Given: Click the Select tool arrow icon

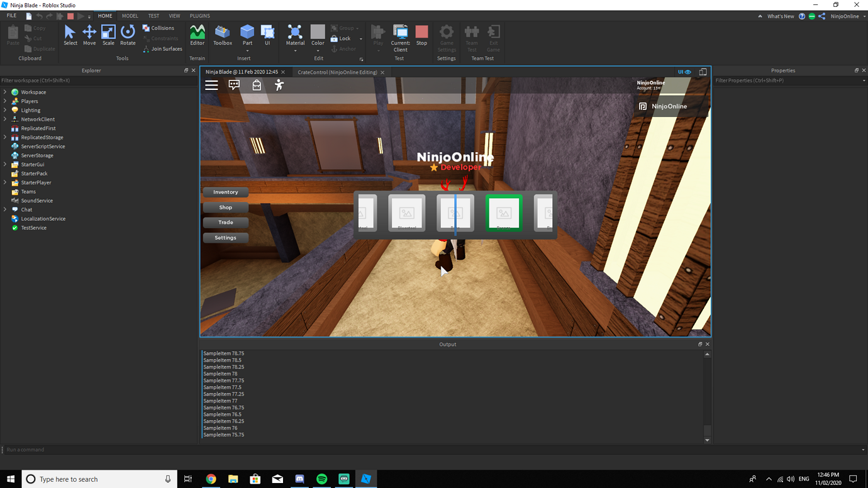Looking at the screenshot, I should pos(70,31).
